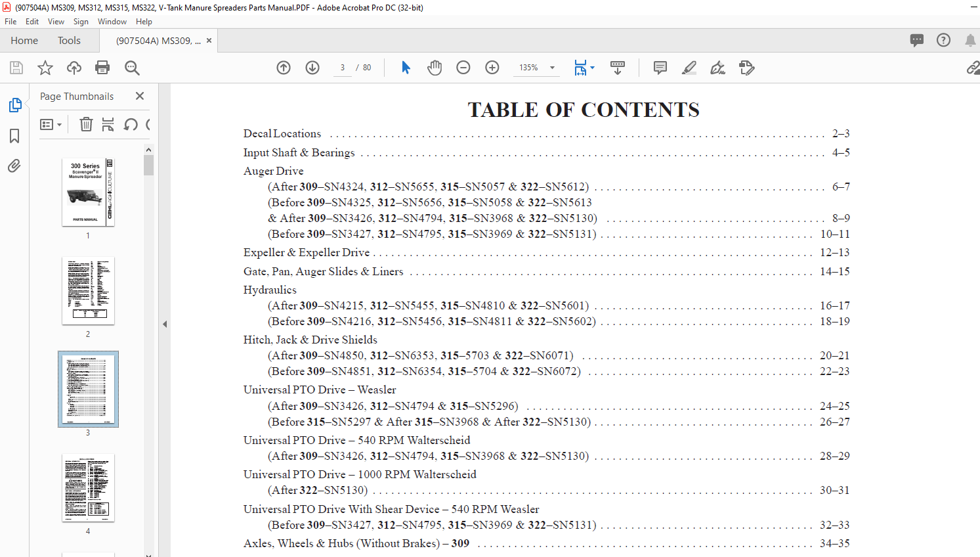
Task: Go to previous page arrow
Action: coord(284,68)
